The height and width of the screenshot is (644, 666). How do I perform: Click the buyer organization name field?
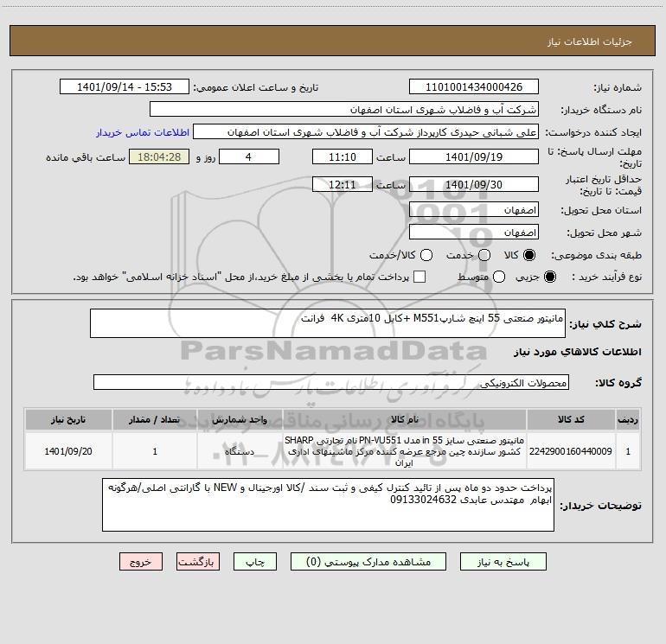point(344,110)
